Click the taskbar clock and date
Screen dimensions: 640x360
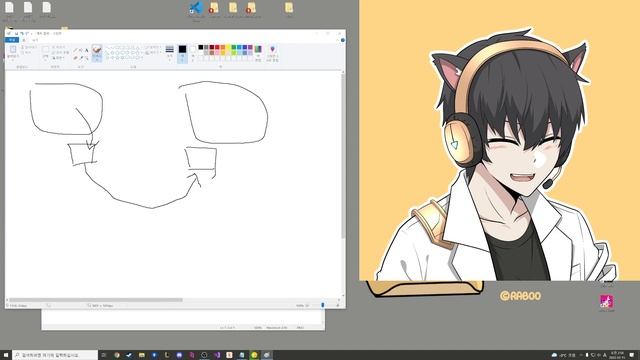[x=617, y=355]
